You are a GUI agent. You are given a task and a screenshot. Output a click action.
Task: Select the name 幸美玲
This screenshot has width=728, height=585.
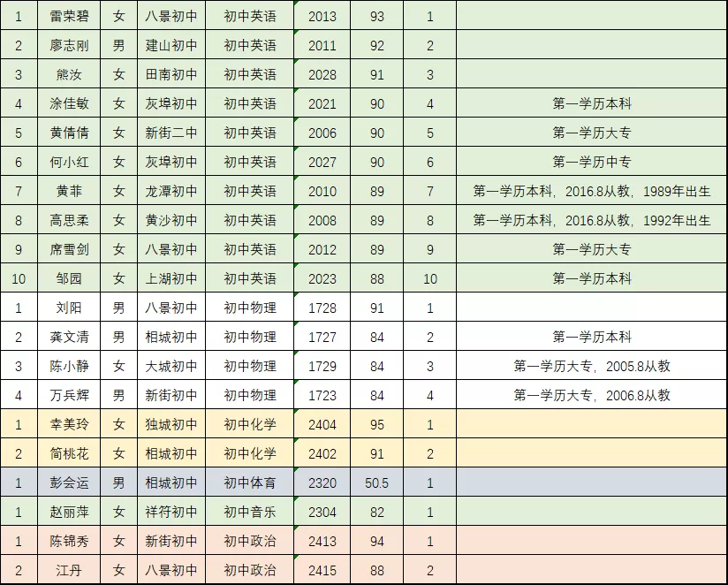pyautogui.click(x=69, y=424)
